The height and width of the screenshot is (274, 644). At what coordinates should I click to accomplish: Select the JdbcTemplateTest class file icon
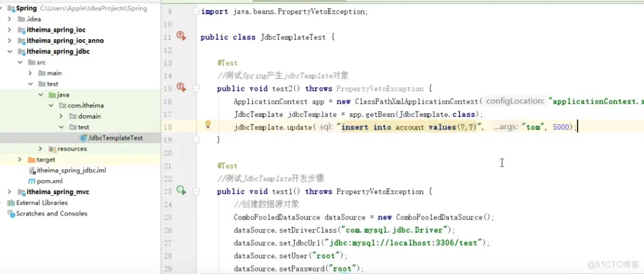[84, 138]
